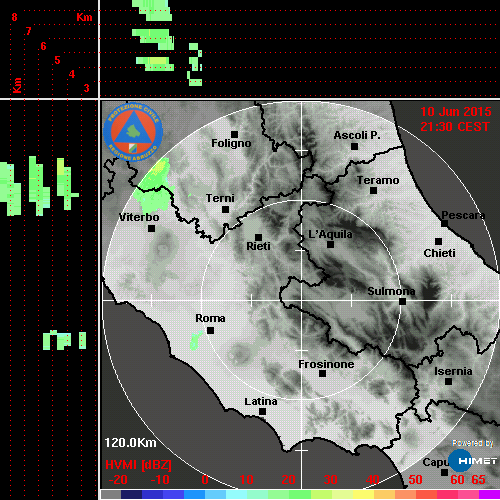Click the -20 value on dBZ scale
Screen dimensions: 500x500
(x=118, y=480)
